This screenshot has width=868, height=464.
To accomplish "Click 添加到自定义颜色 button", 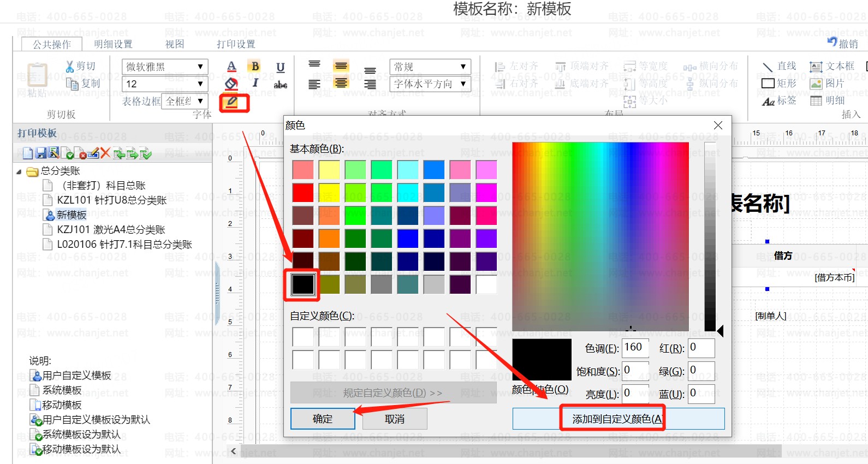I will click(x=618, y=419).
